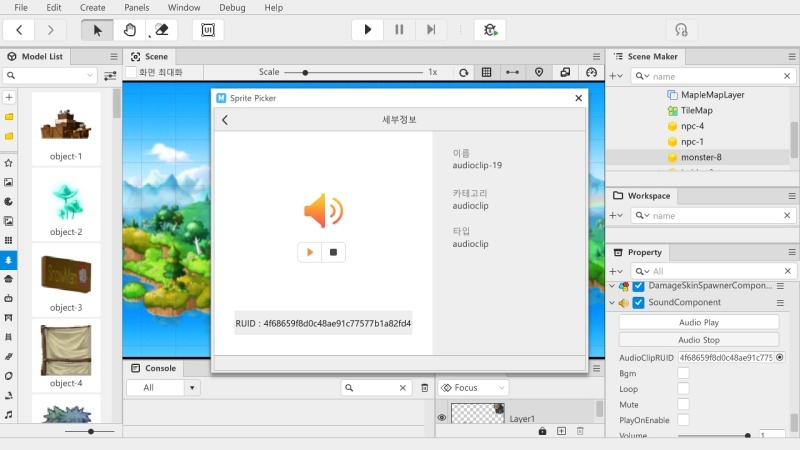
Task: Stop the audioclip preview playback
Action: tap(334, 252)
